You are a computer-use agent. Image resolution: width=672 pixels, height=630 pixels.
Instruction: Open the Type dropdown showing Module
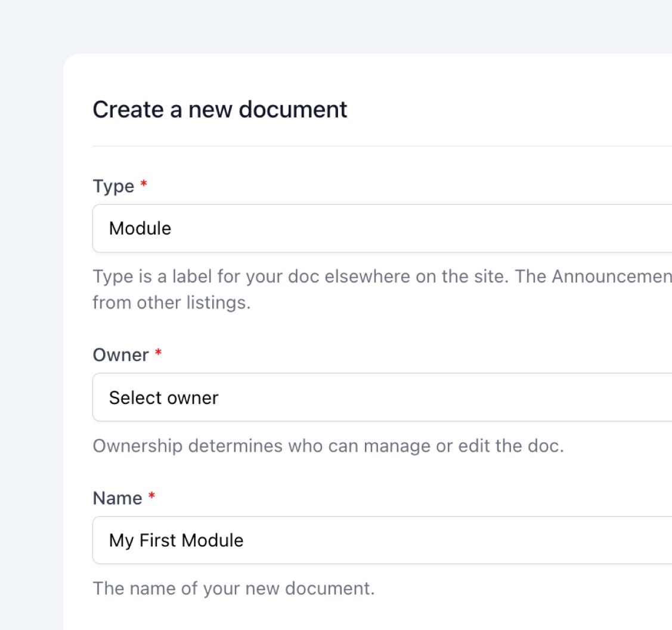coord(382,228)
